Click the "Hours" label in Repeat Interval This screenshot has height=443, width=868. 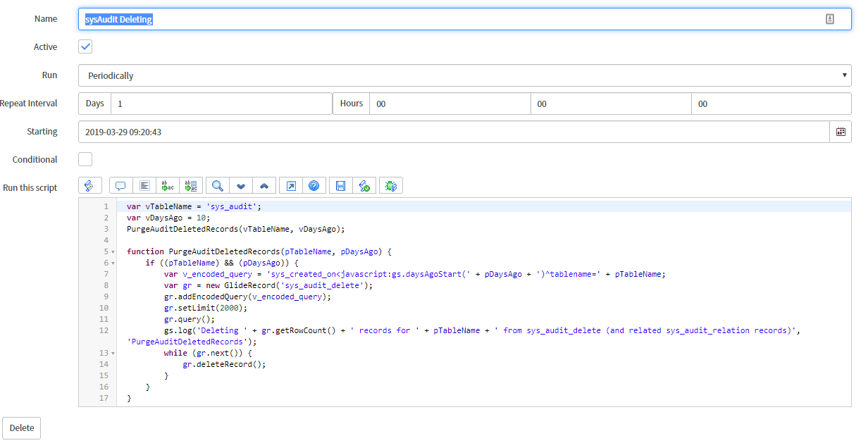(x=352, y=104)
